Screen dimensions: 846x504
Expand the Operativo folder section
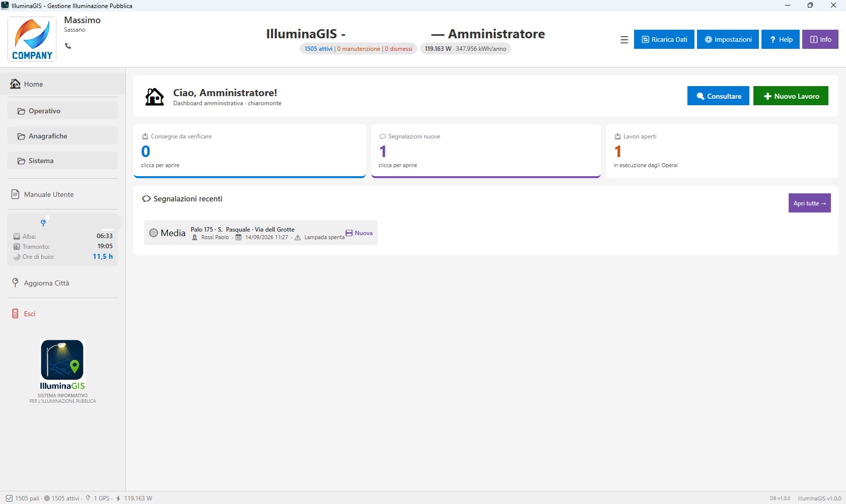point(62,111)
